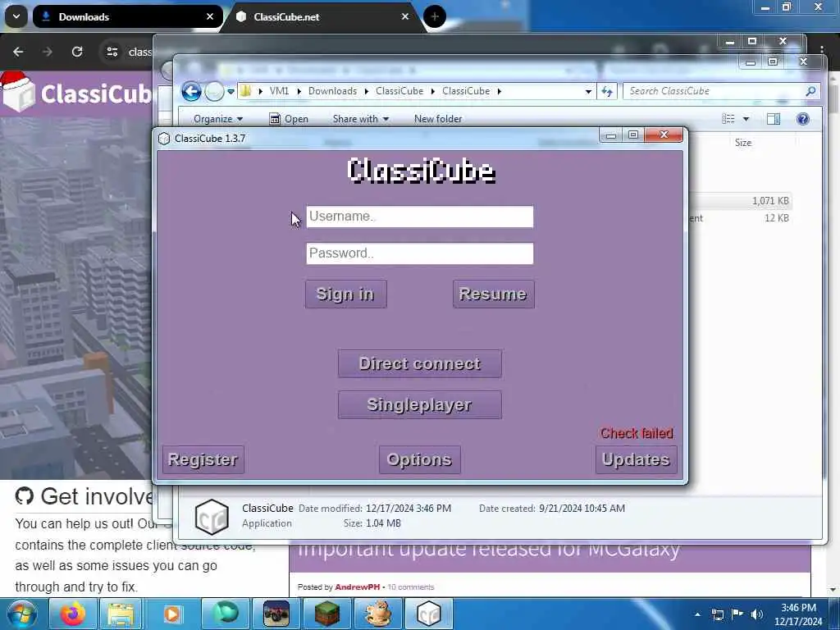Image resolution: width=840 pixels, height=630 pixels.
Task: Click the Explorer Refresh button
Action: coord(607,92)
